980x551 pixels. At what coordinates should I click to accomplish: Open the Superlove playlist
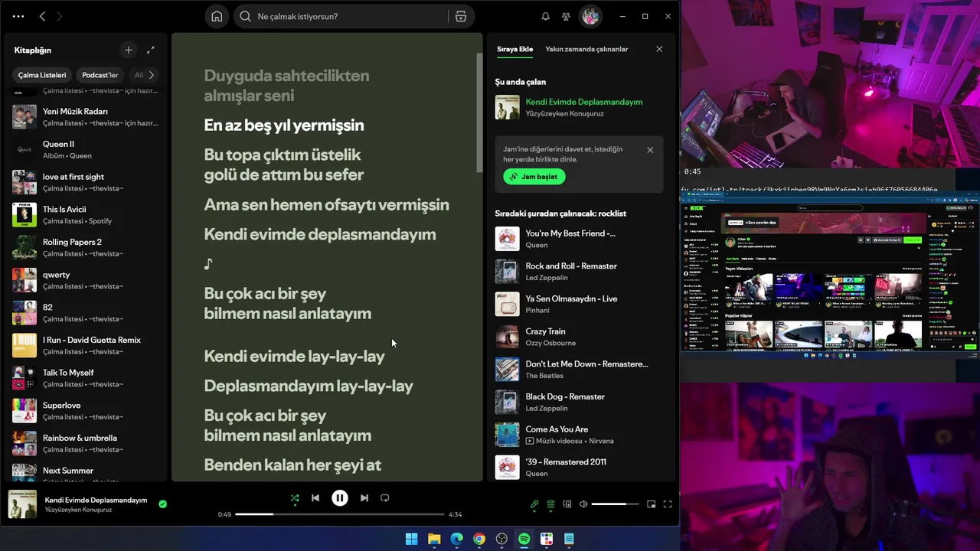(x=86, y=410)
